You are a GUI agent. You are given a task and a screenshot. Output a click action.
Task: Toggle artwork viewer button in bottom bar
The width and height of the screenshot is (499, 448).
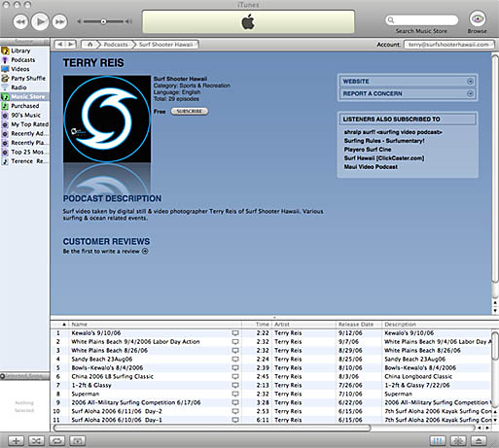click(78, 440)
